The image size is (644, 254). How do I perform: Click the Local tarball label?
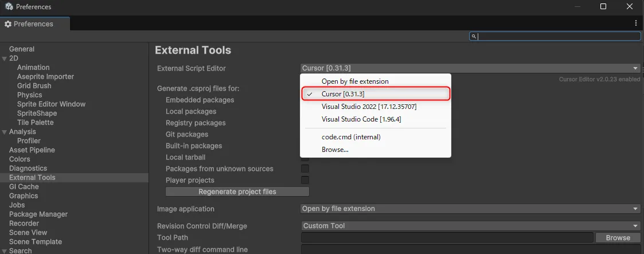(185, 158)
